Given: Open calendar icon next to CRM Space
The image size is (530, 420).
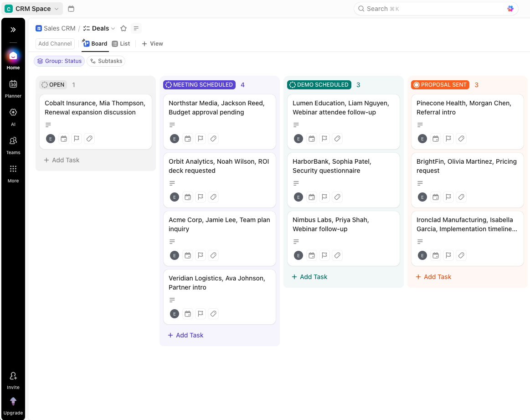Looking at the screenshot, I should [x=71, y=9].
